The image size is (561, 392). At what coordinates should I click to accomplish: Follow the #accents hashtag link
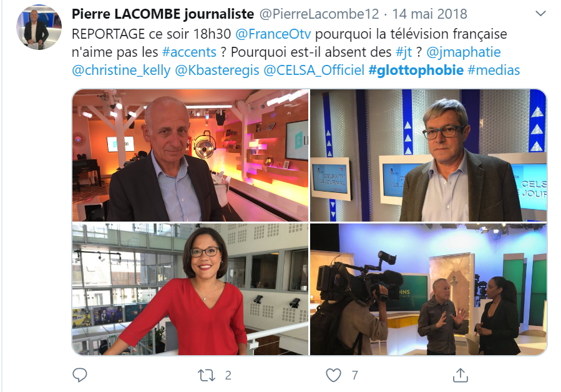189,52
